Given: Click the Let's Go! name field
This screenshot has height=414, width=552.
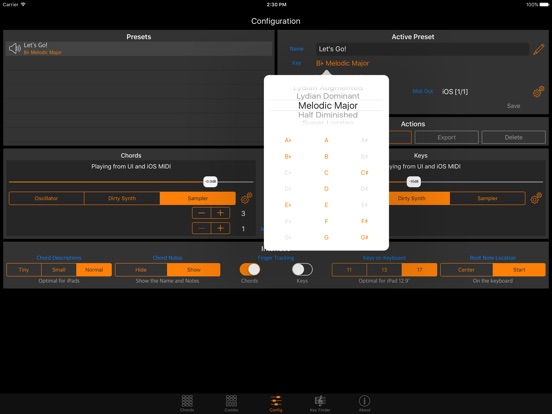Looking at the screenshot, I should tap(422, 49).
